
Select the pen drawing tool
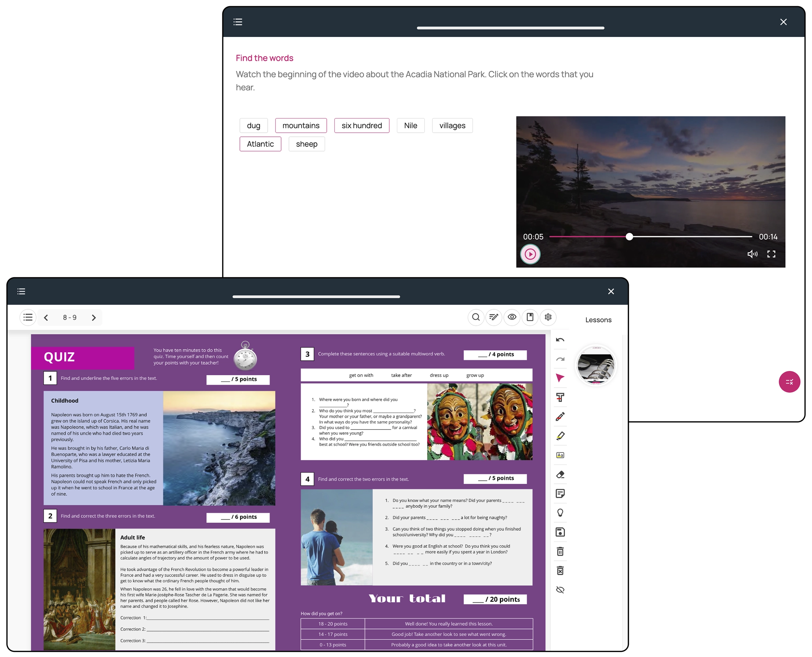click(x=560, y=416)
